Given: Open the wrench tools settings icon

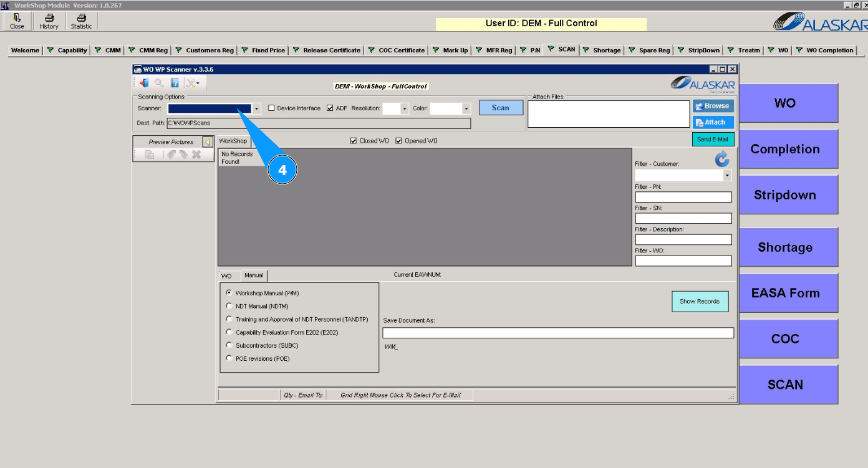Looking at the screenshot, I should click(193, 83).
